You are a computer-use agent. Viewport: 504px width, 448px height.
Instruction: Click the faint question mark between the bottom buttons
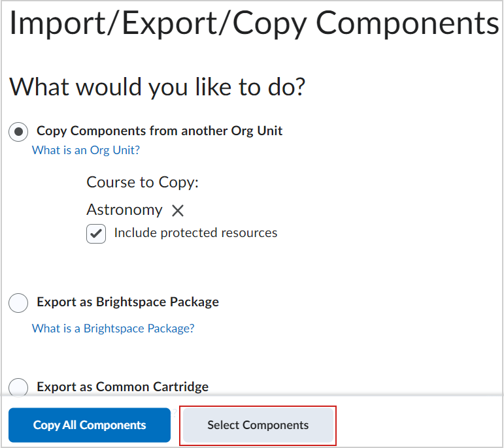click(175, 413)
